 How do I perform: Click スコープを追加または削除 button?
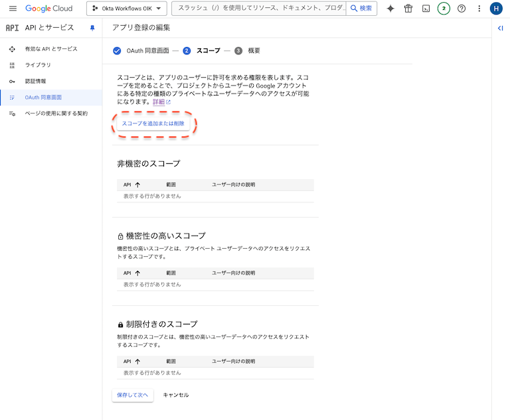coord(153,124)
